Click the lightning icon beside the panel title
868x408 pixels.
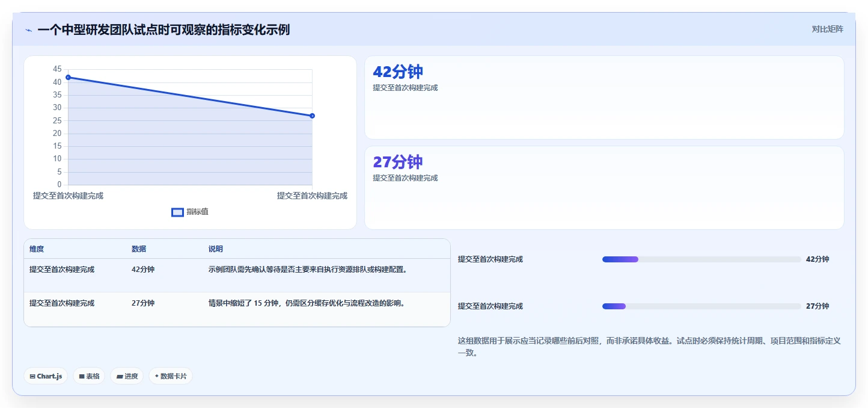point(28,29)
